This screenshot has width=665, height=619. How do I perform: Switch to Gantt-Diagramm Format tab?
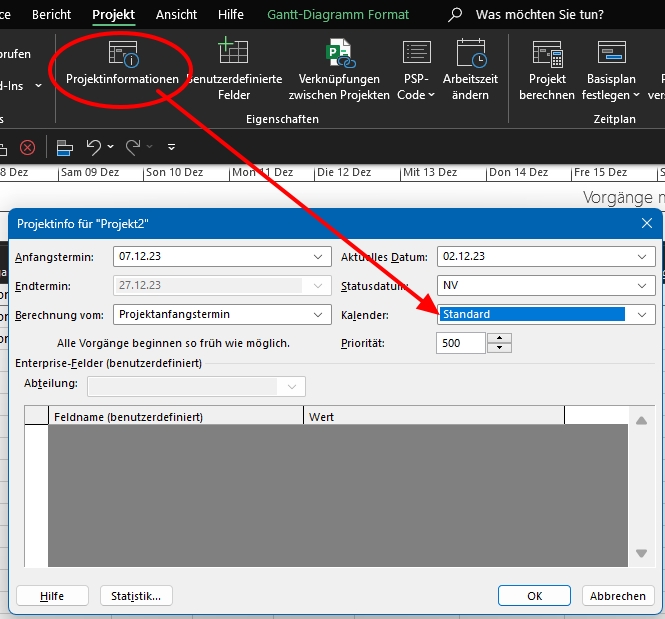338,15
